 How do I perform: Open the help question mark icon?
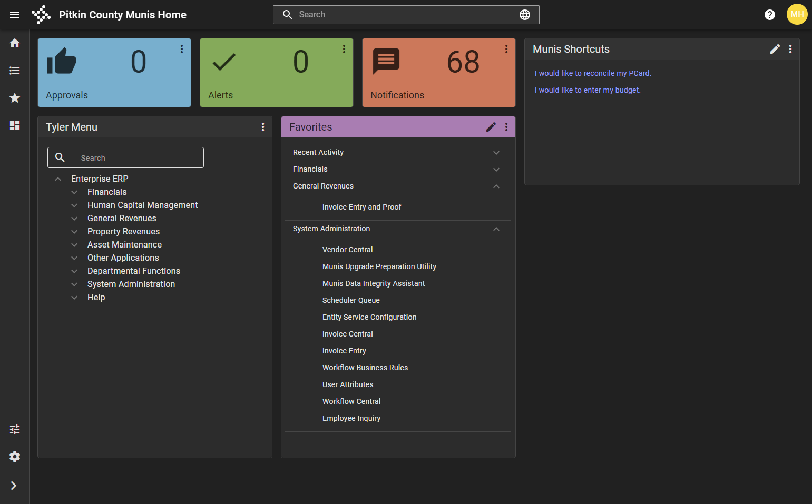click(x=770, y=15)
